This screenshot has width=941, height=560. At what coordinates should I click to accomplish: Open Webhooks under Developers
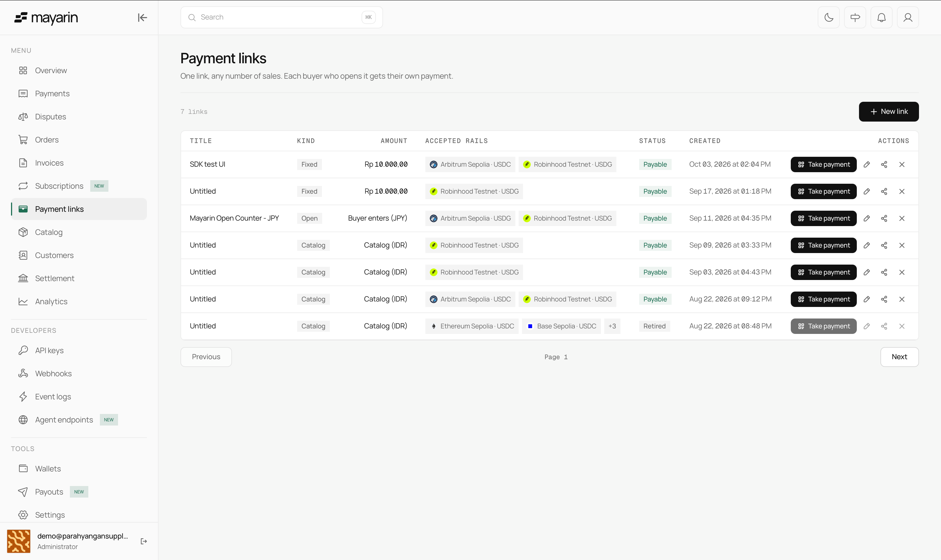coord(79,374)
